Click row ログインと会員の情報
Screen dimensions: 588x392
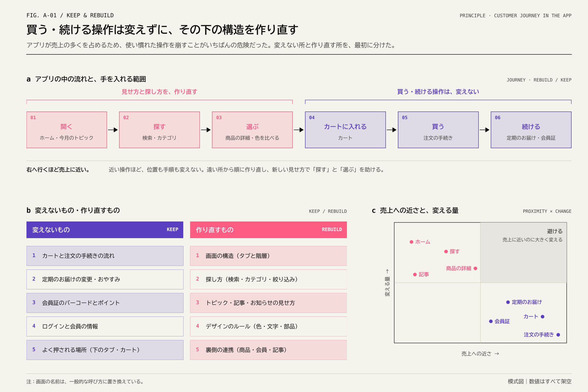(105, 326)
